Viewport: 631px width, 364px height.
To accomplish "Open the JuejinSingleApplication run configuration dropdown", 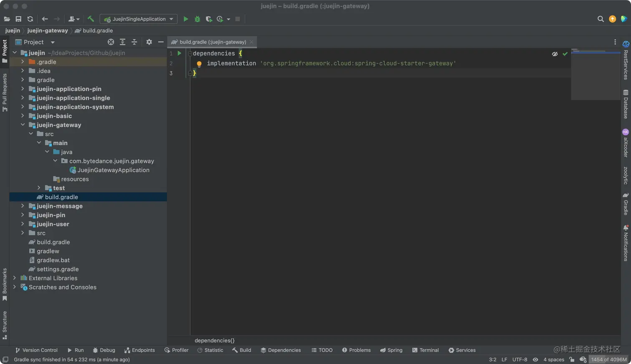I will [x=139, y=19].
